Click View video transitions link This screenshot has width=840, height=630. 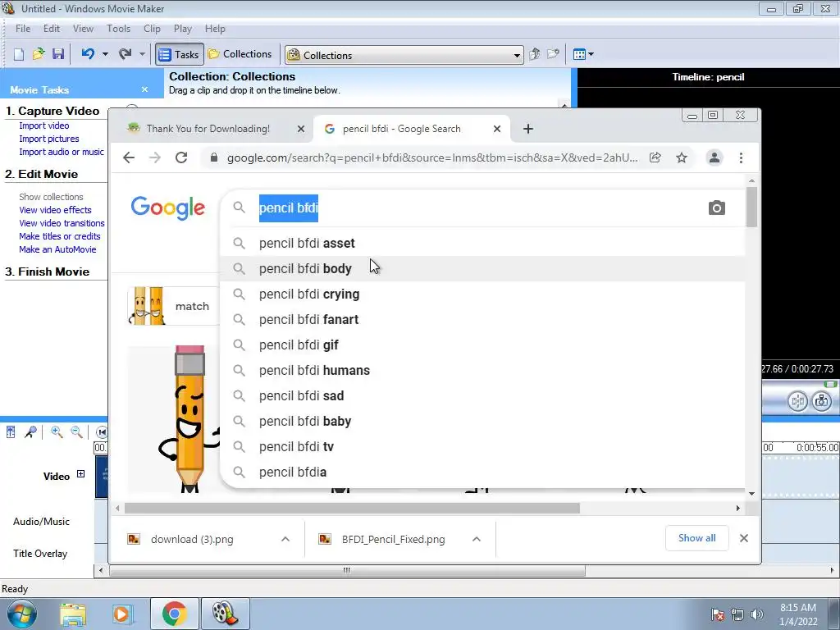[x=62, y=223]
